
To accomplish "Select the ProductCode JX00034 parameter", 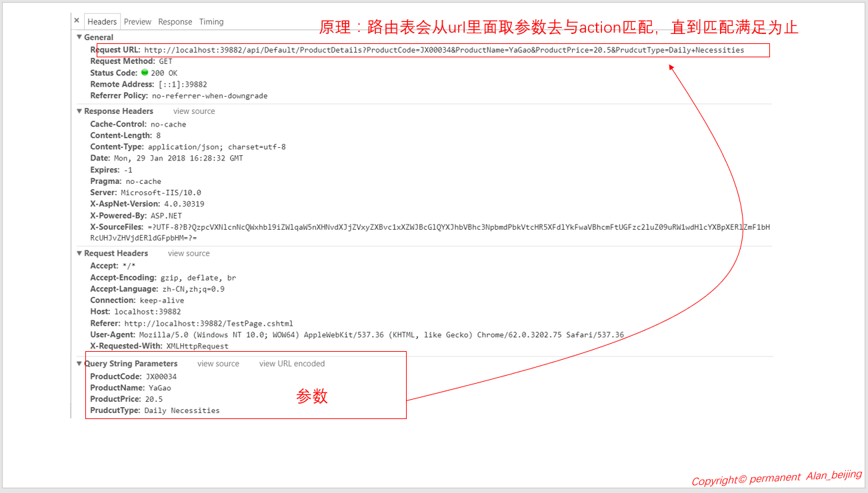I will click(x=161, y=376).
